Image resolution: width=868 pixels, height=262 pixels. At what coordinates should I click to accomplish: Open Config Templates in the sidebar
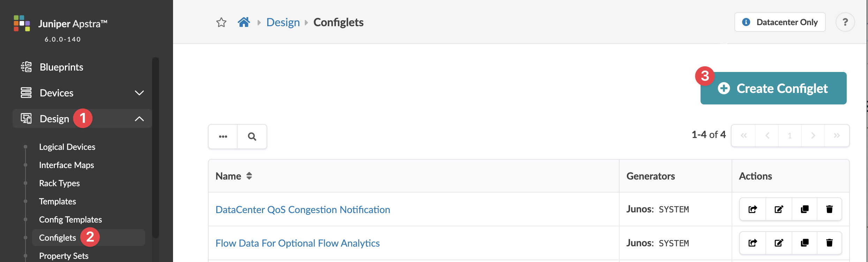pyautogui.click(x=70, y=220)
